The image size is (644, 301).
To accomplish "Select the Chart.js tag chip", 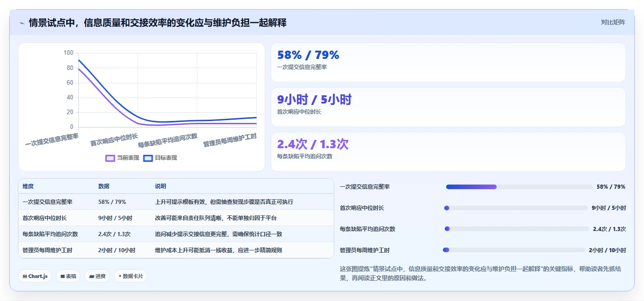I will (x=35, y=276).
